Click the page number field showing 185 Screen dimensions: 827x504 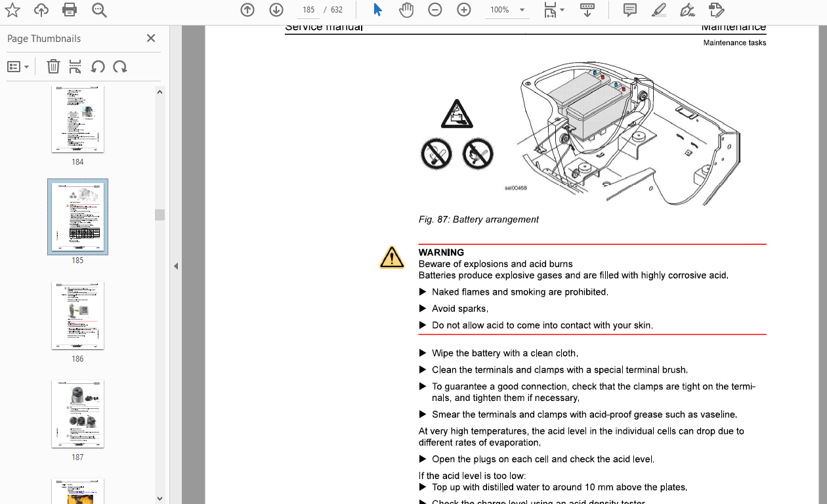tap(308, 10)
